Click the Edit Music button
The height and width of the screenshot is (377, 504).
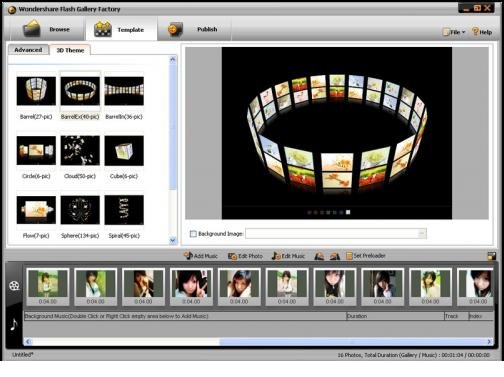(x=288, y=256)
